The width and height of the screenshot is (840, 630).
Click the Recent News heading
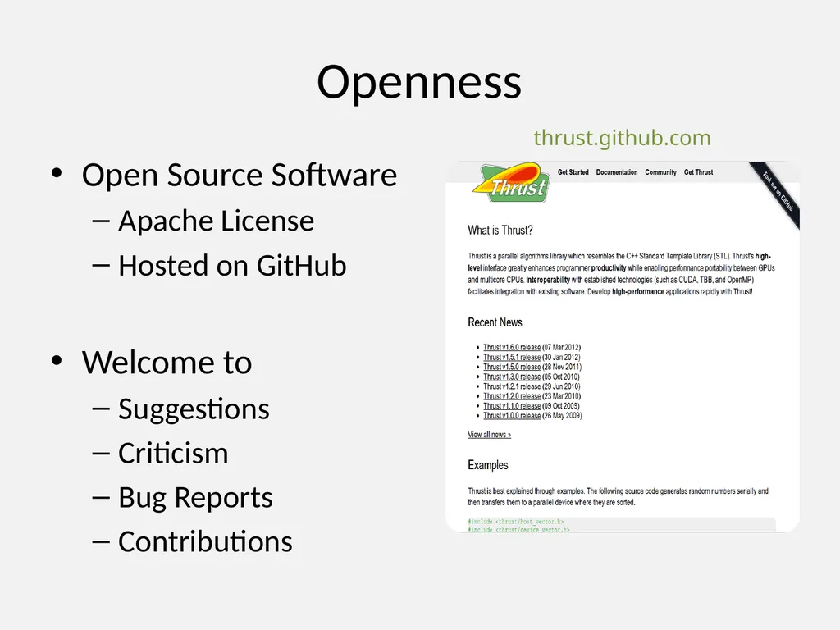pyautogui.click(x=495, y=322)
